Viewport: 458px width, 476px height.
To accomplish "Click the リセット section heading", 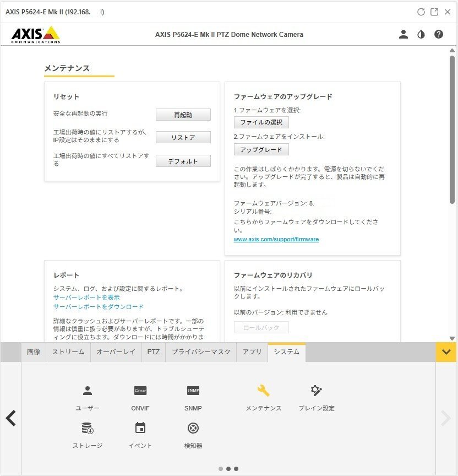I will 66,96.
